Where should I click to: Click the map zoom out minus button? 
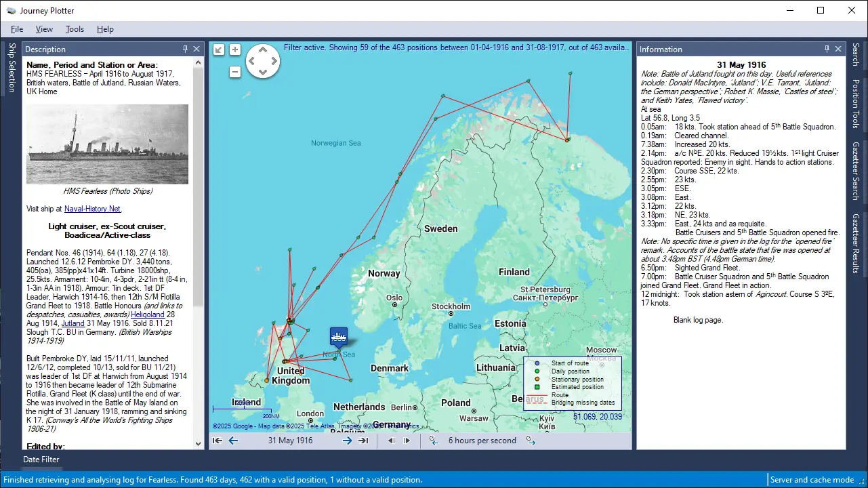pyautogui.click(x=235, y=72)
